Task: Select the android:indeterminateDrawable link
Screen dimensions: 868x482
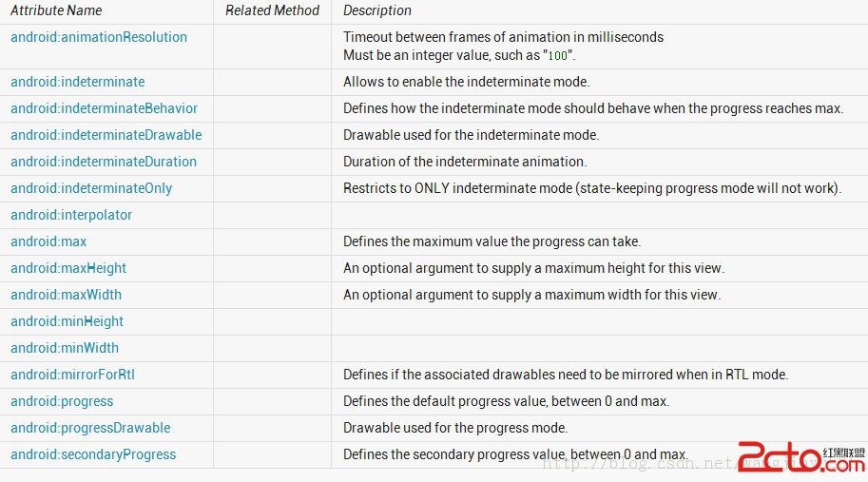Action: (106, 135)
